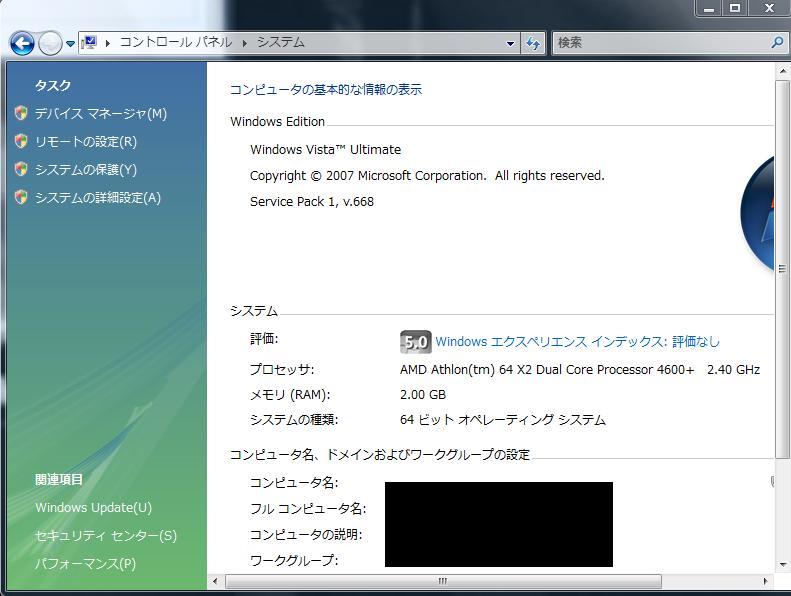Click shield icon next to システムの保護
This screenshot has height=596, width=791.
pyautogui.click(x=21, y=169)
